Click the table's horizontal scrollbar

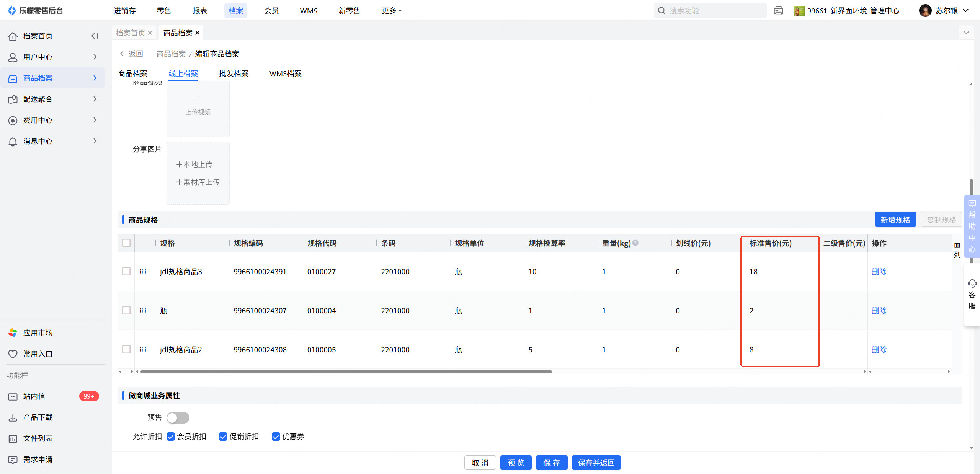pyautogui.click(x=346, y=371)
